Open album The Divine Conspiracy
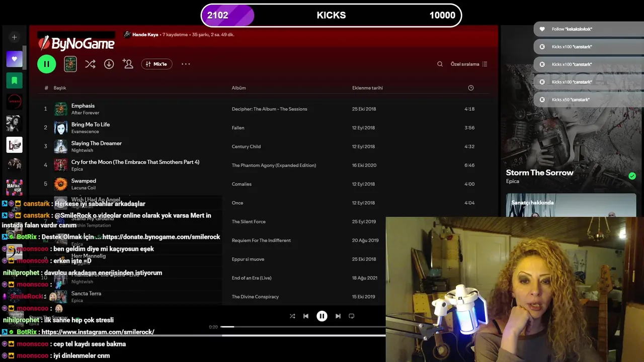Viewport: 644px width, 362px height. coord(255,297)
